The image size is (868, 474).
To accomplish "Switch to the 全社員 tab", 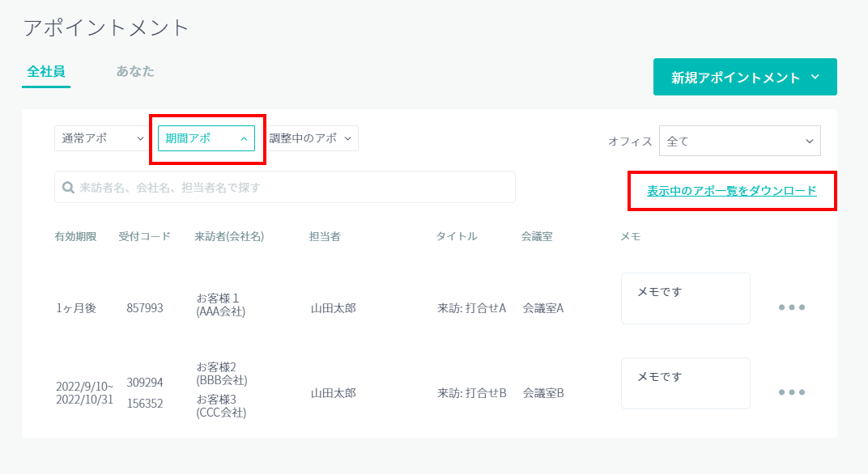I will click(x=46, y=72).
